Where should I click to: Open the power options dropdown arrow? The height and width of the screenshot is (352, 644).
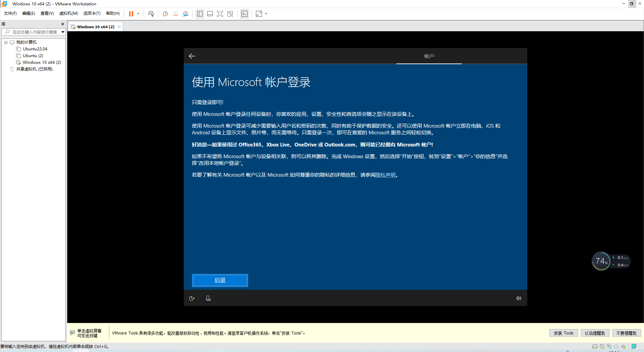point(138,14)
